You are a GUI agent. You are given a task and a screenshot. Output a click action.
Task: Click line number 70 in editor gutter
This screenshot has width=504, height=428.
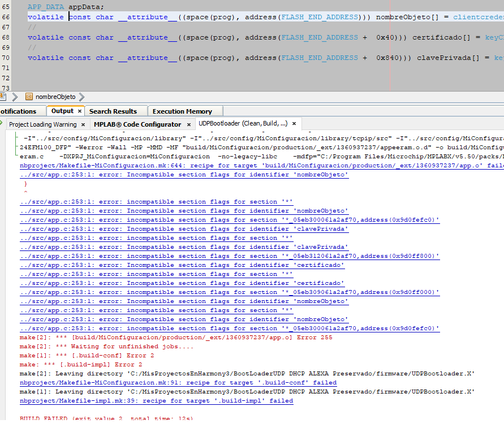coord(6,58)
